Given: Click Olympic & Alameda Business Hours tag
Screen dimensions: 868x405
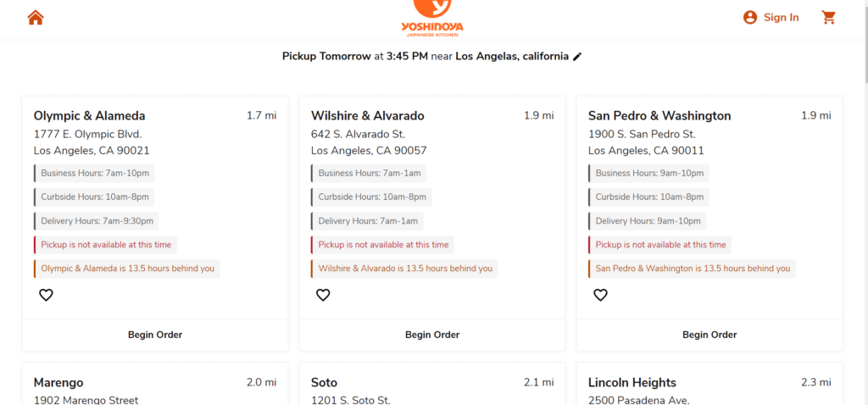Looking at the screenshot, I should coord(95,173).
